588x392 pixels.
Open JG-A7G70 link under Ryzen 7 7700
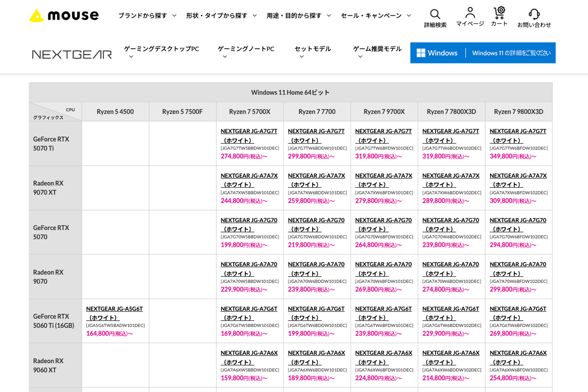pyautogui.click(x=316, y=220)
